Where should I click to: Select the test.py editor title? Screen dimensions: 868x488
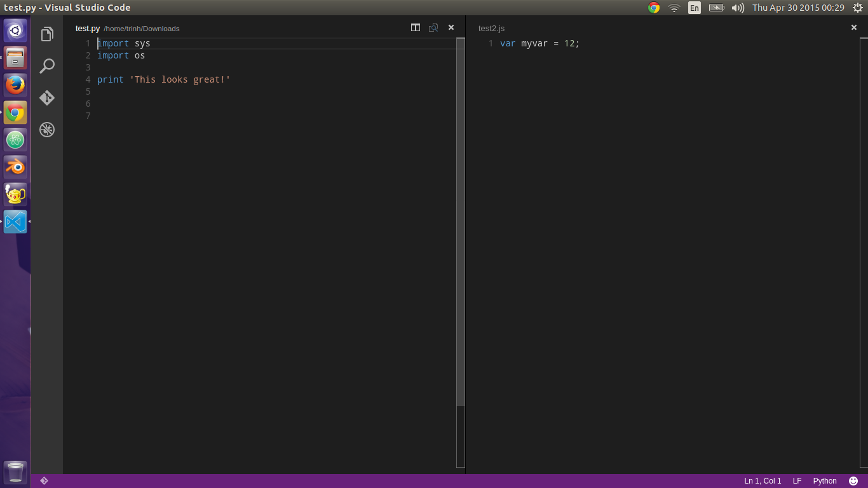click(88, 28)
